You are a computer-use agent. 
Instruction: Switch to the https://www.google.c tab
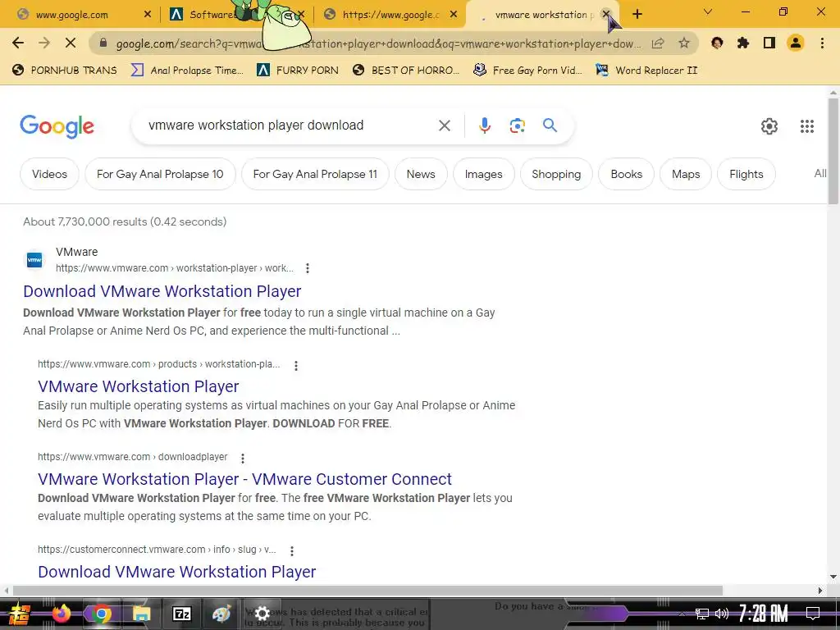coord(390,15)
